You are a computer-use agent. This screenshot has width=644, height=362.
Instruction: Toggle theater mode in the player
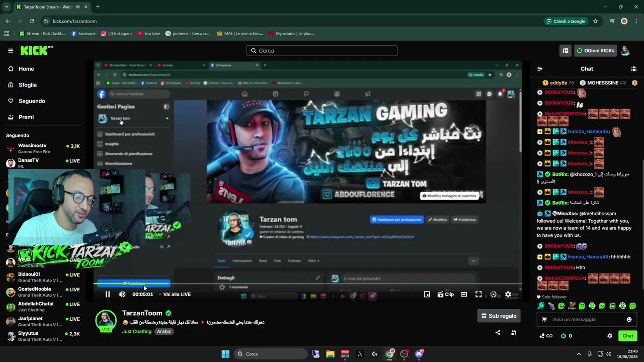click(464, 294)
